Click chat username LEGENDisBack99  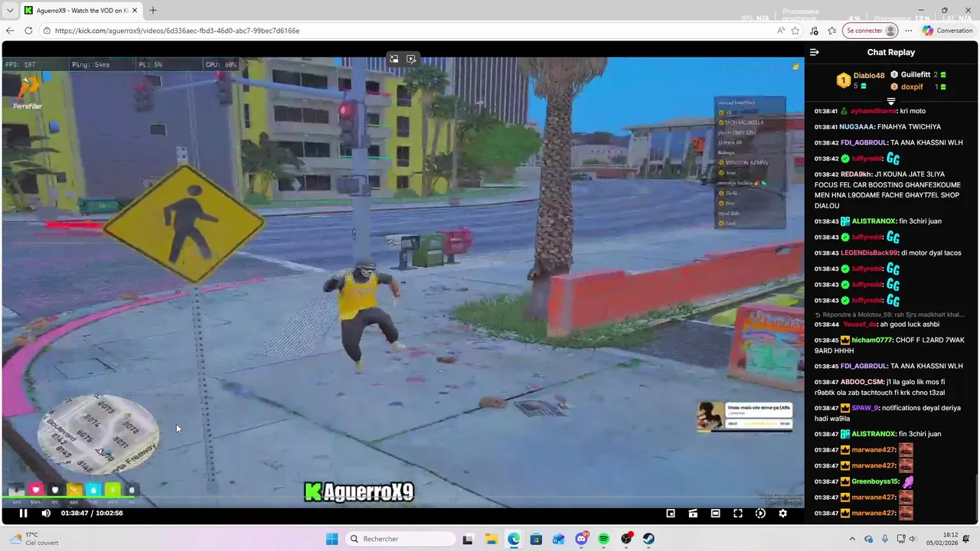tap(868, 253)
